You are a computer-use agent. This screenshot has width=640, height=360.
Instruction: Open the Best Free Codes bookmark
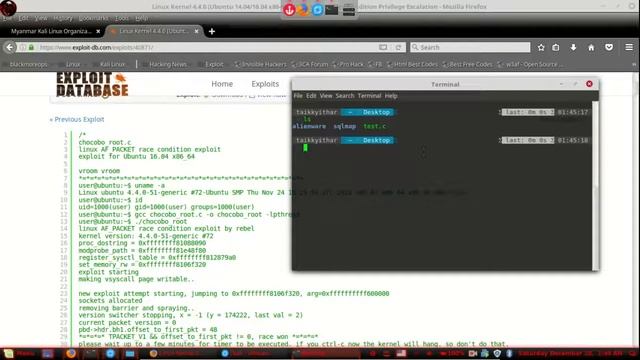click(x=467, y=64)
